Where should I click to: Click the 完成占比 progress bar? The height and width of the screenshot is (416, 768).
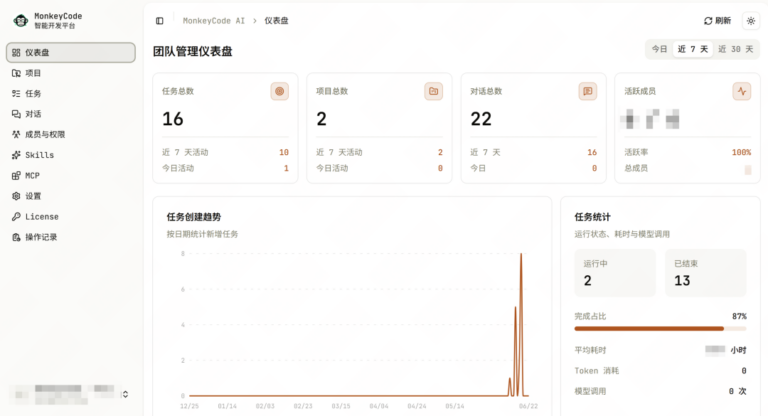660,329
